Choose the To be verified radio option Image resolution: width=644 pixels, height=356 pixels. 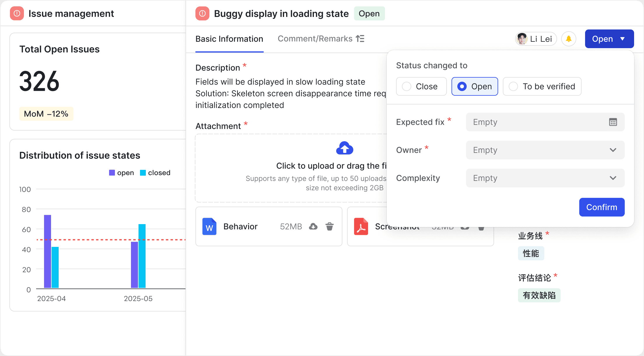(513, 86)
